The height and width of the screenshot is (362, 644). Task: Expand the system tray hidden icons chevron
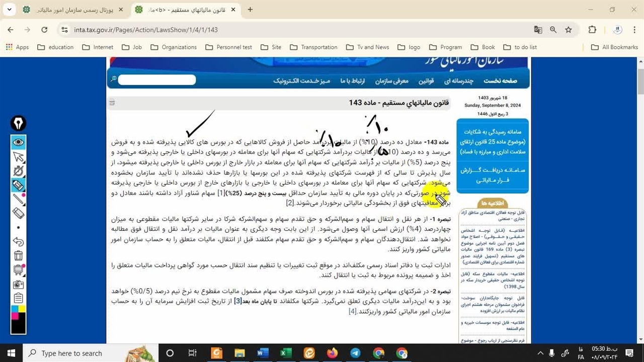click(x=540, y=353)
